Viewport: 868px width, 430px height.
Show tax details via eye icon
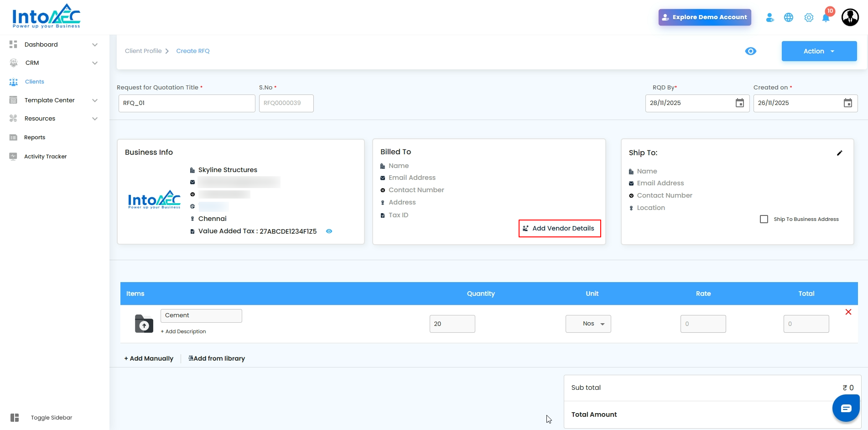point(329,231)
